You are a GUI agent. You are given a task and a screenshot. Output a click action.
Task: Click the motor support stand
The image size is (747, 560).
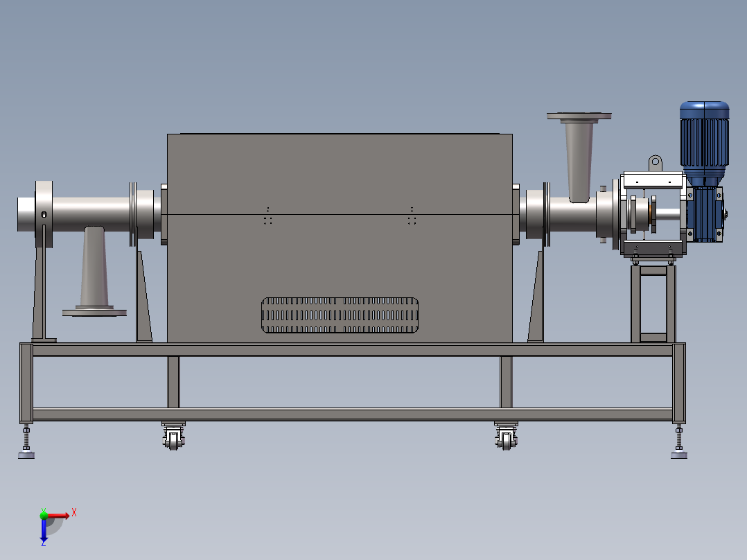click(653, 304)
